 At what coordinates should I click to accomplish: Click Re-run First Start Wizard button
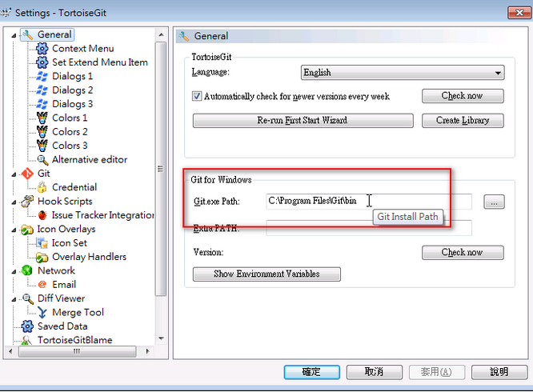click(x=303, y=121)
